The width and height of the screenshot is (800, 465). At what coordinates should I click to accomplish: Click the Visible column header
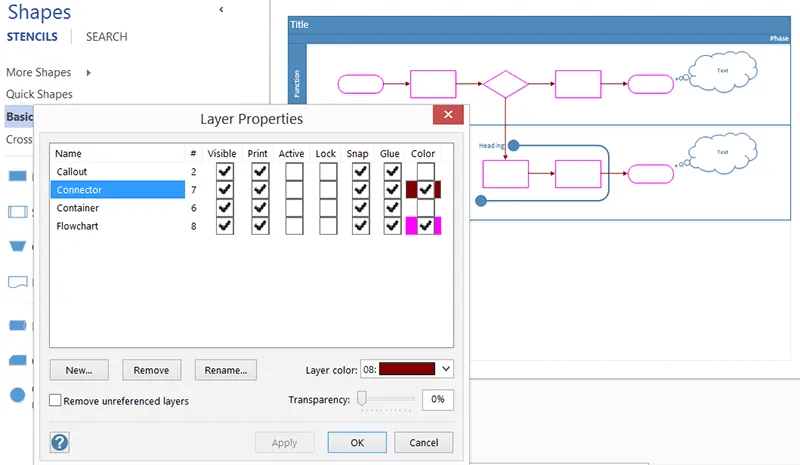pos(221,153)
